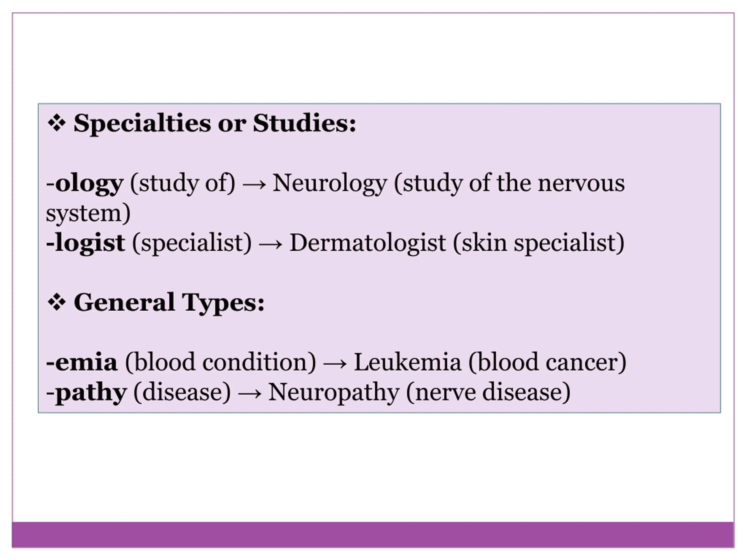Click the word 'Leukemia'
Viewport: 747px width, 560px height.
pyautogui.click(x=407, y=362)
